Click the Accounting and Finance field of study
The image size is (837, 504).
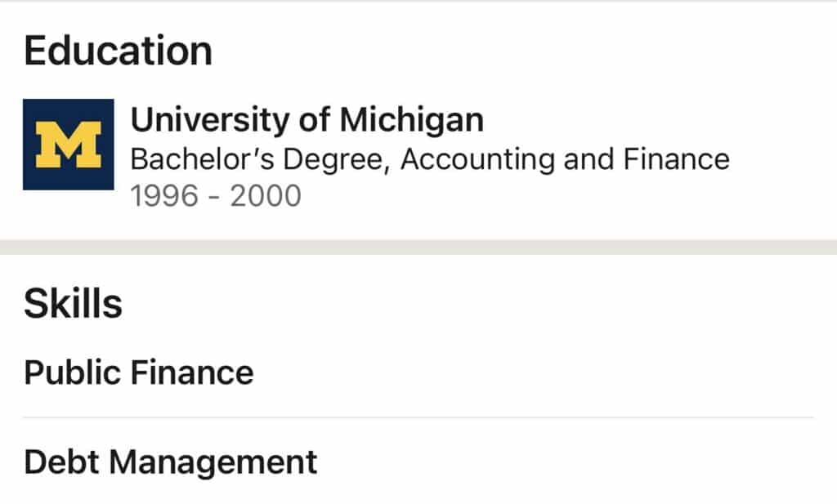(565, 158)
